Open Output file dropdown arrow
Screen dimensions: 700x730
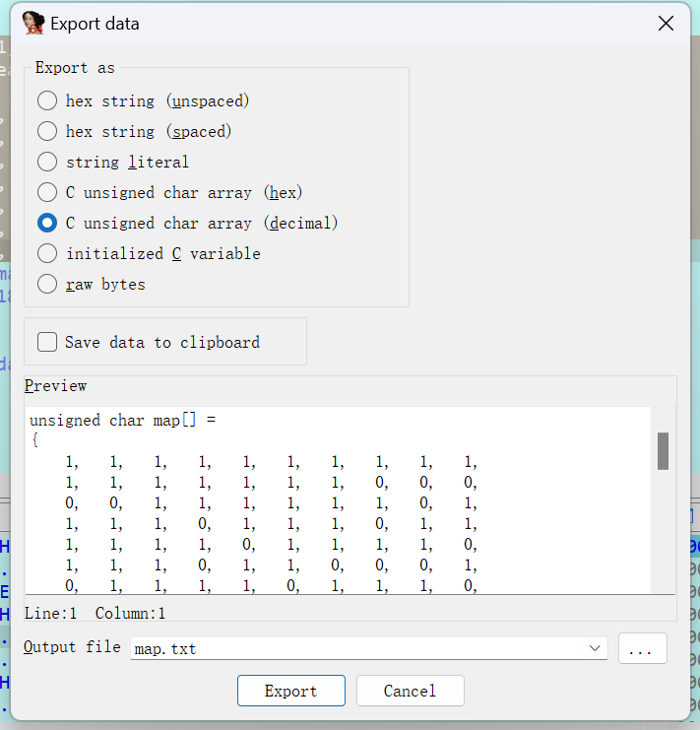coord(595,648)
